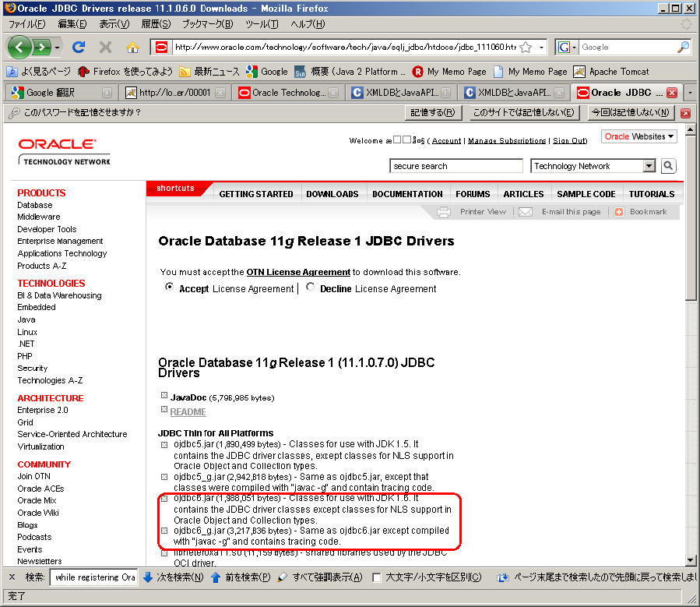Close the find bar with X icon
Screen dimensions: 700x607
[10, 577]
